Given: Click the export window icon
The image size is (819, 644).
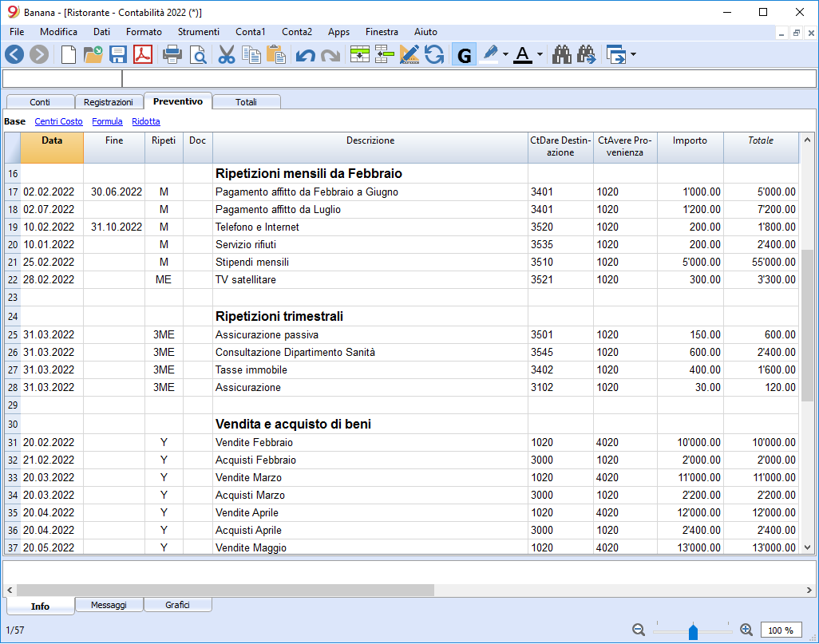Looking at the screenshot, I should click(x=616, y=54).
